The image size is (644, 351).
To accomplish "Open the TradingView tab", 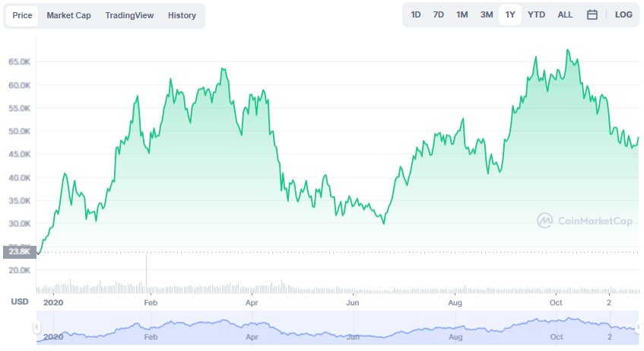I will [129, 16].
